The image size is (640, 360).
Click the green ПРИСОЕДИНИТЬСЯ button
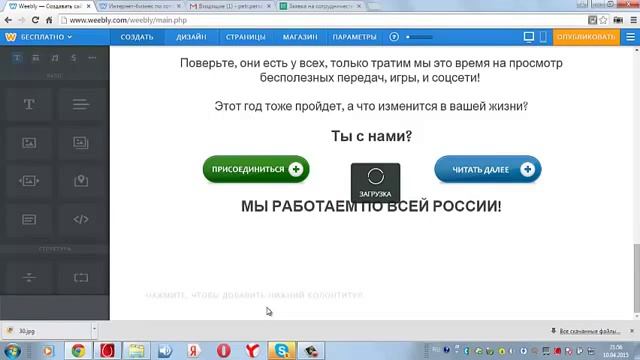coord(256,169)
